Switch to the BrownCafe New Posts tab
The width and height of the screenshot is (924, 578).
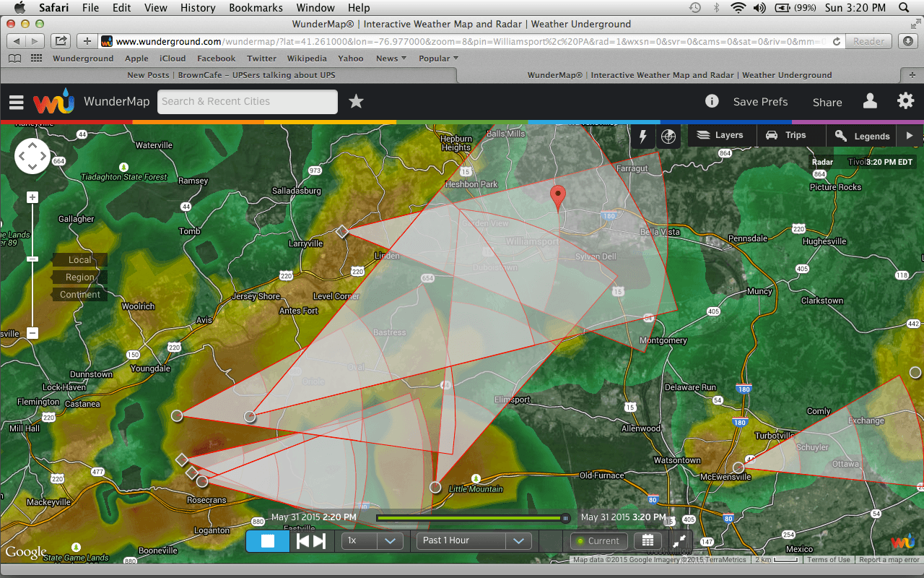(231, 75)
